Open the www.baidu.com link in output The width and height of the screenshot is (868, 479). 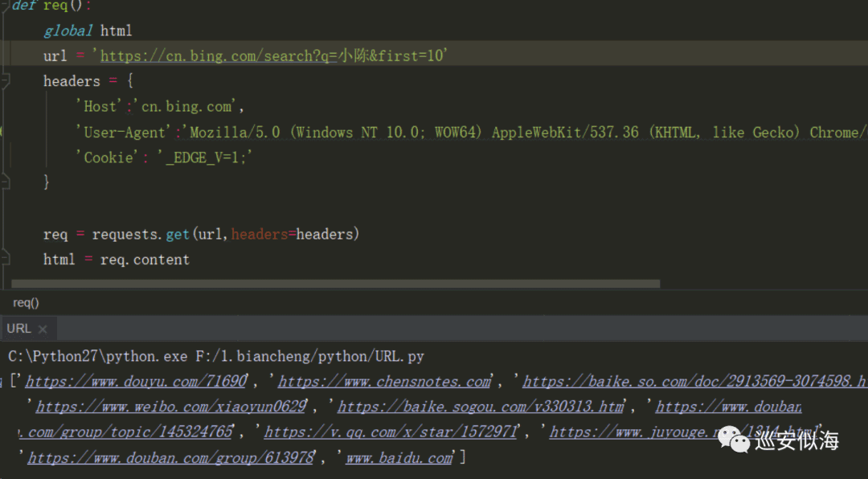click(x=399, y=458)
